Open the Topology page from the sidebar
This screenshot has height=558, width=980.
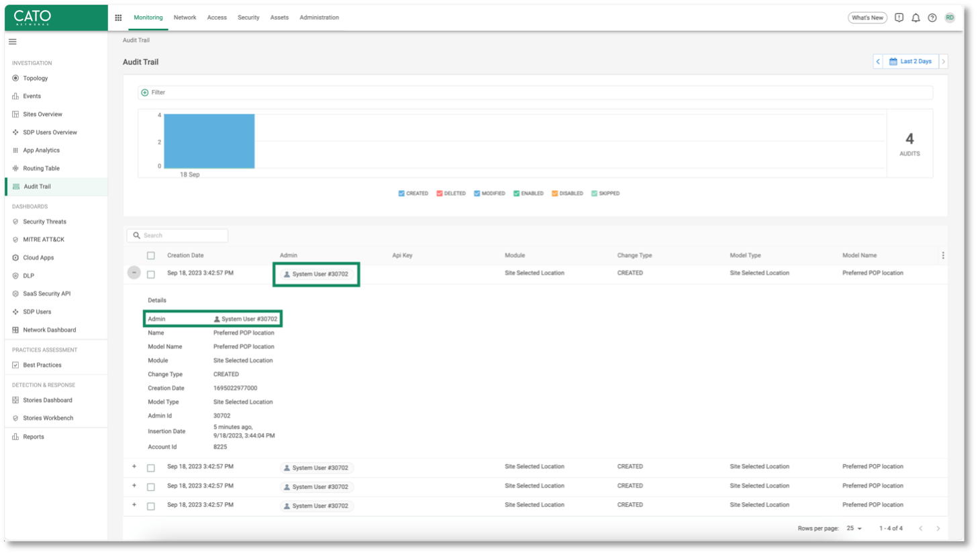coord(32,78)
